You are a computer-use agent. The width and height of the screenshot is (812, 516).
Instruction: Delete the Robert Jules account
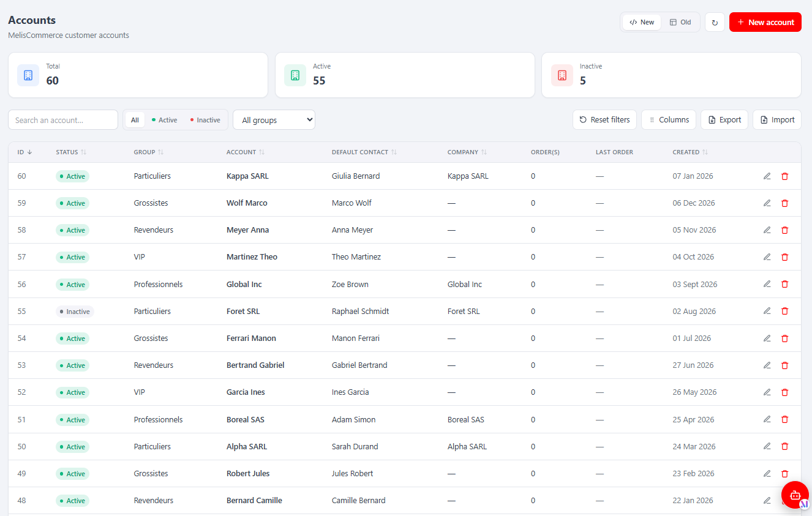(x=784, y=473)
